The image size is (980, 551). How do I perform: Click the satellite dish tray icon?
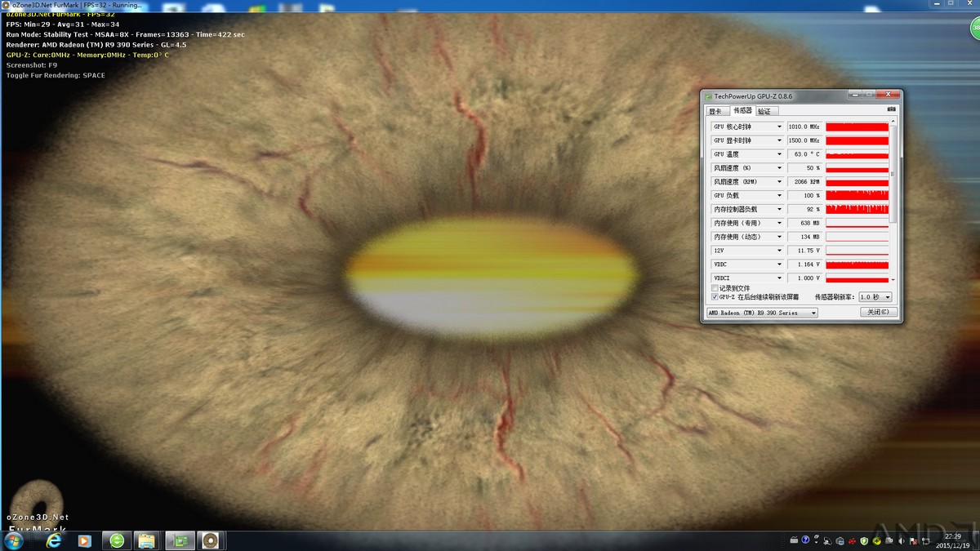point(826,541)
